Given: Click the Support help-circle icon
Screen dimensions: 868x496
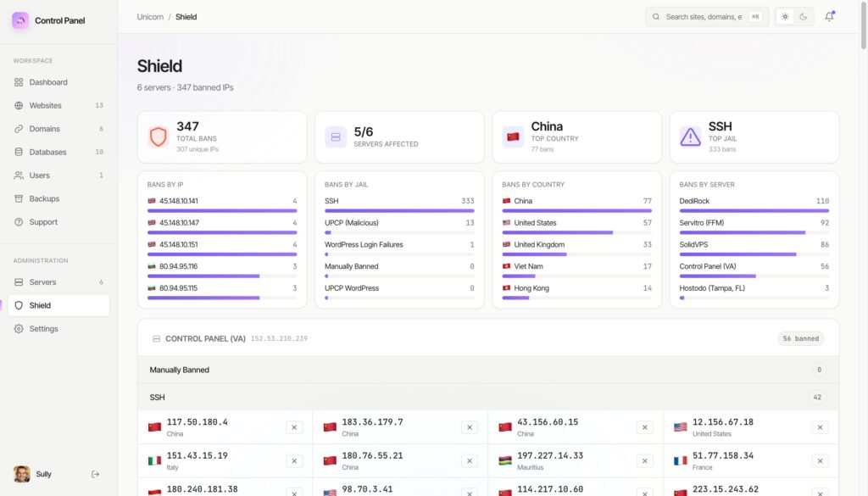Looking at the screenshot, I should point(19,222).
